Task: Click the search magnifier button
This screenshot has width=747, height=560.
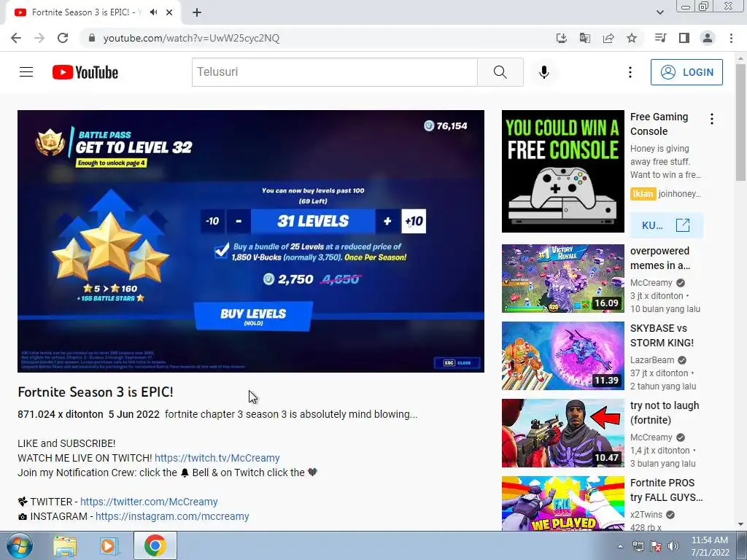Action: coord(500,72)
